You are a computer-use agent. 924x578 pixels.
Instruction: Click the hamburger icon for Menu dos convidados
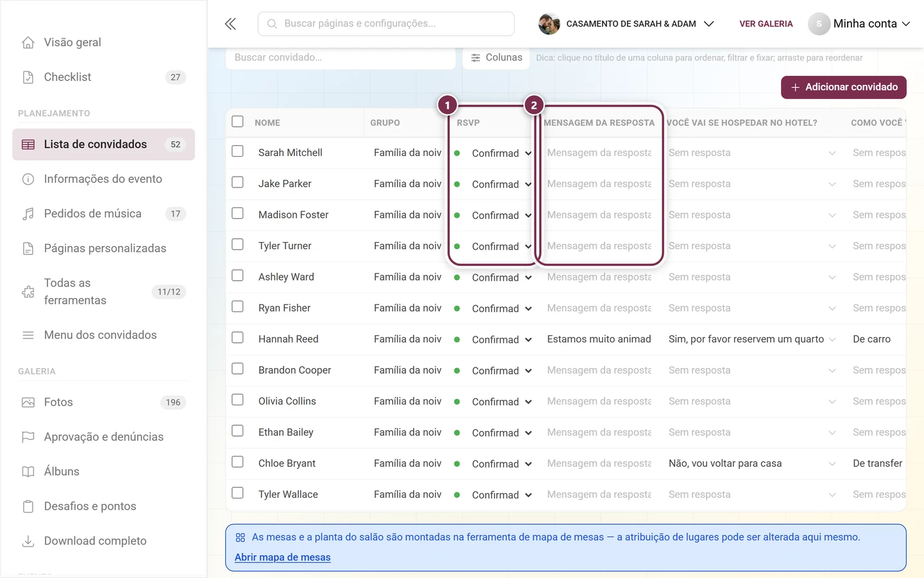(28, 335)
